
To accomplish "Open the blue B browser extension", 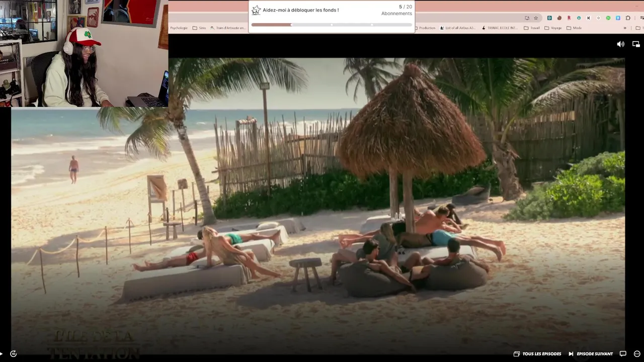I will 618,18.
